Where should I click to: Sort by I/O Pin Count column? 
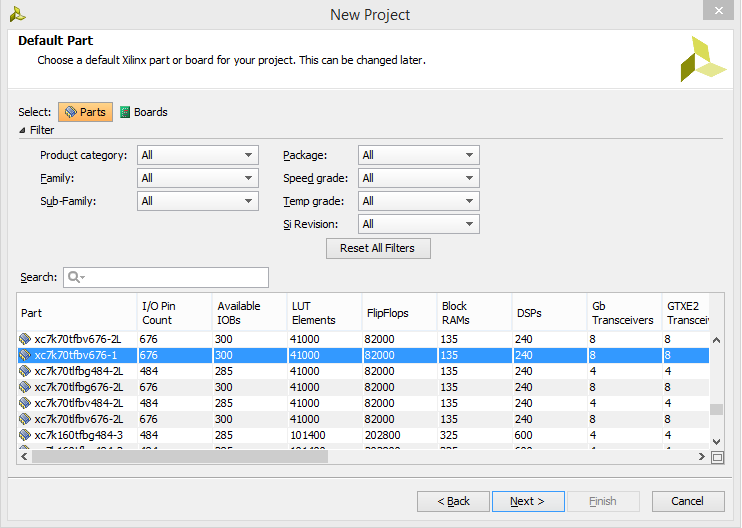click(175, 313)
